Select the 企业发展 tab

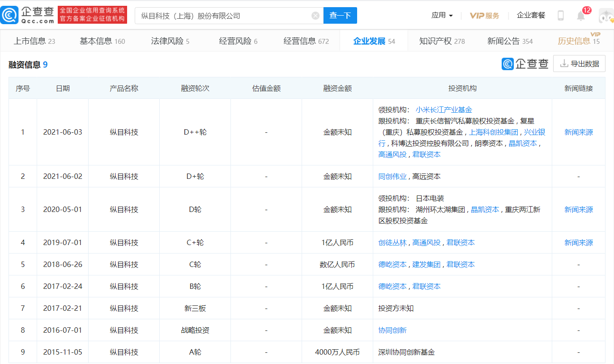click(x=374, y=41)
